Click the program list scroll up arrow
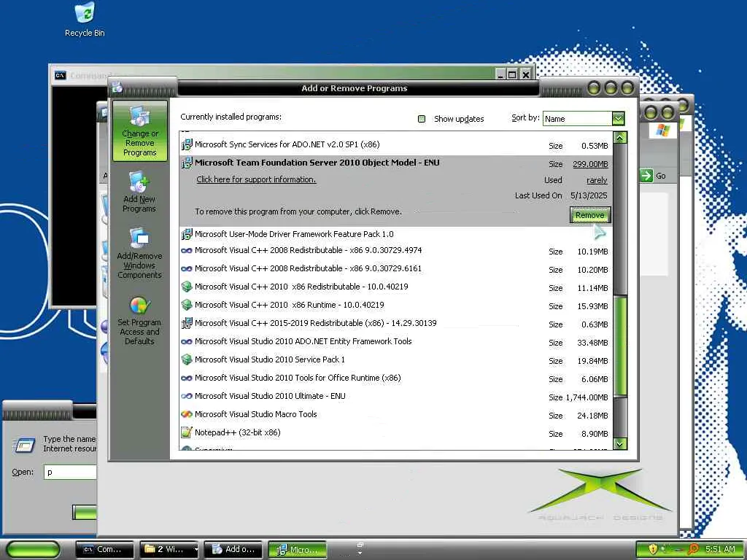This screenshot has height=560, width=747. click(x=620, y=138)
